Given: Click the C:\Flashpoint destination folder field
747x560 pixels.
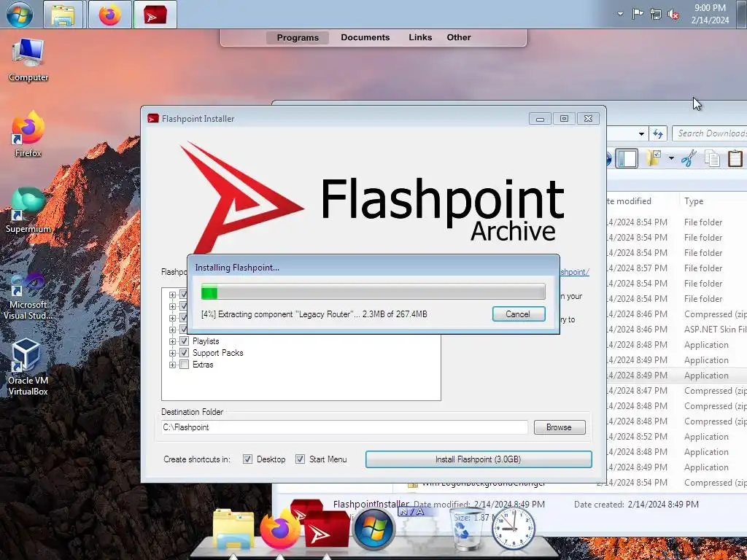Looking at the screenshot, I should 344,427.
